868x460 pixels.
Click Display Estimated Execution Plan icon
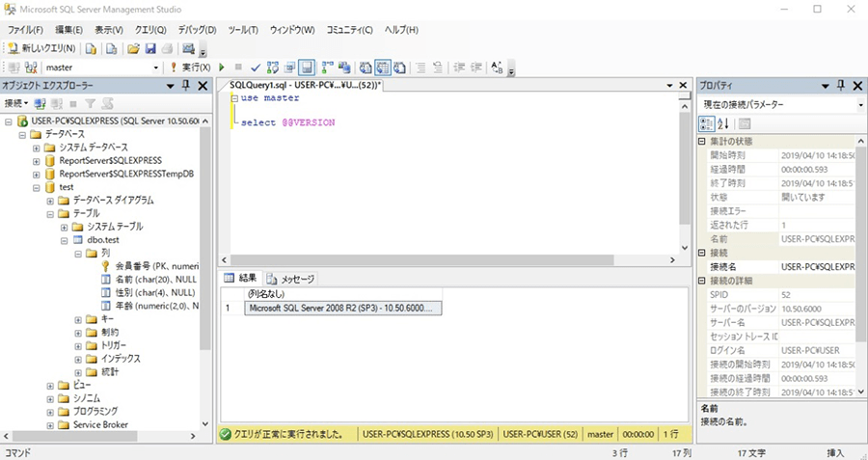click(x=272, y=68)
